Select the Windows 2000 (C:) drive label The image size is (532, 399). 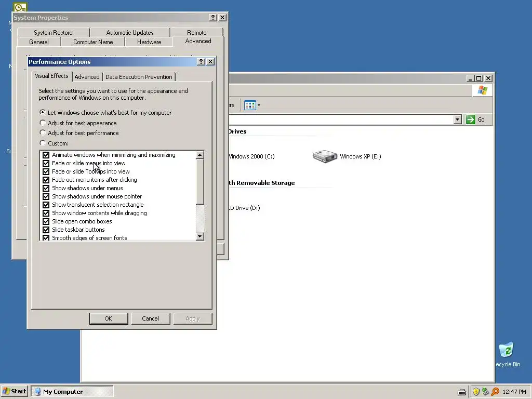[x=251, y=156]
